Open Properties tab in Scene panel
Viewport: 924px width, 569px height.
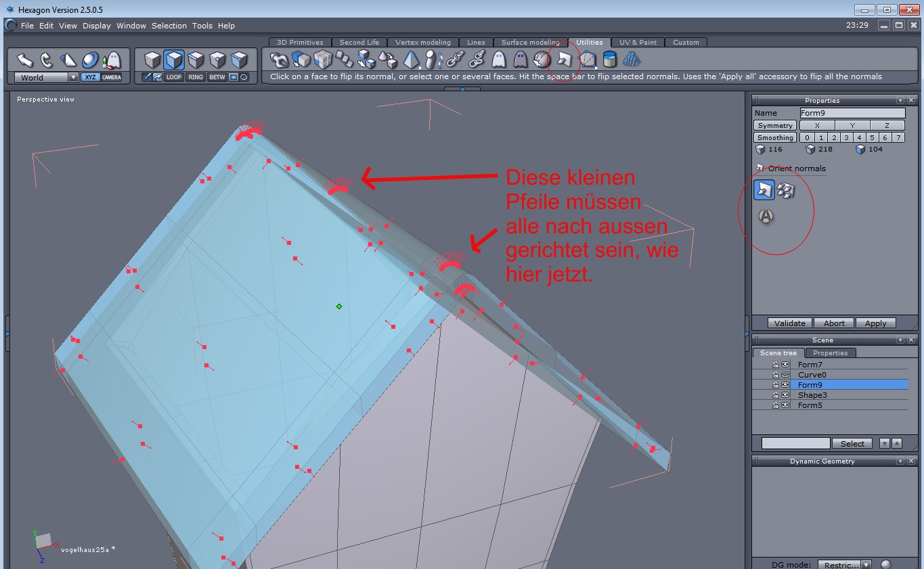(x=830, y=353)
